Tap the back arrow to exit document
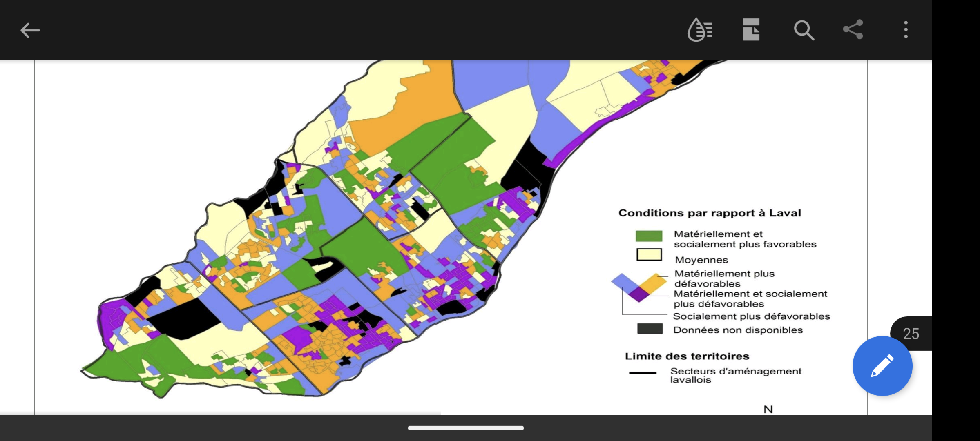The height and width of the screenshot is (441, 980). click(30, 30)
